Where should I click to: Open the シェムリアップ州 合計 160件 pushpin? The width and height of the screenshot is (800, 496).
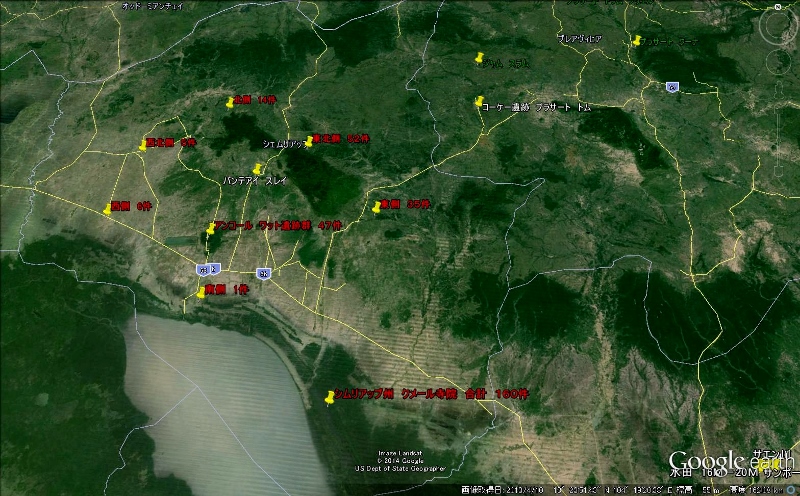point(329,397)
